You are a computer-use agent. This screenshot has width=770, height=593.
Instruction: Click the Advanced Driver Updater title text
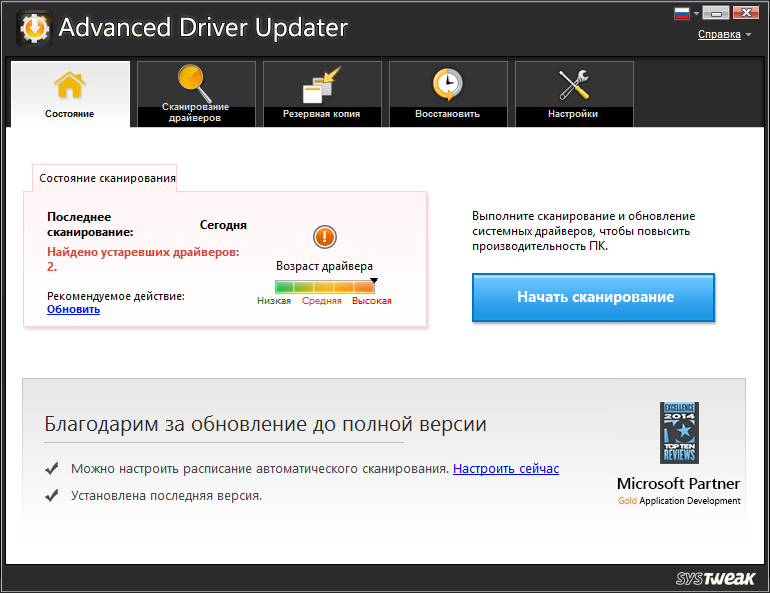click(203, 27)
